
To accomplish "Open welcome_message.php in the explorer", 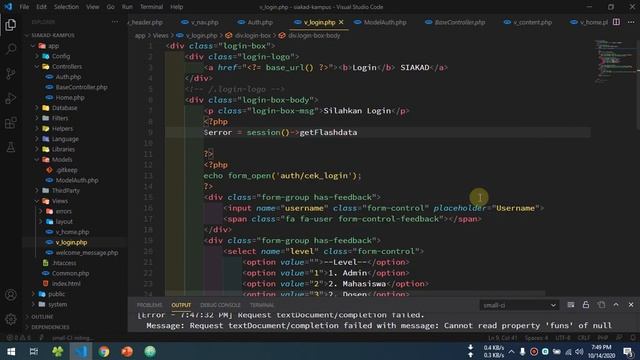I will coord(87,253).
